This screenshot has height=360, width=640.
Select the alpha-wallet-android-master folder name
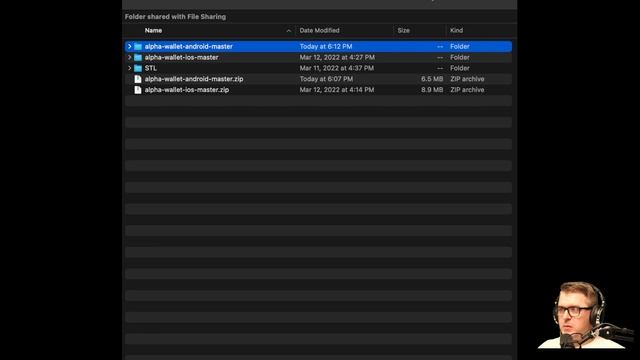pos(189,47)
